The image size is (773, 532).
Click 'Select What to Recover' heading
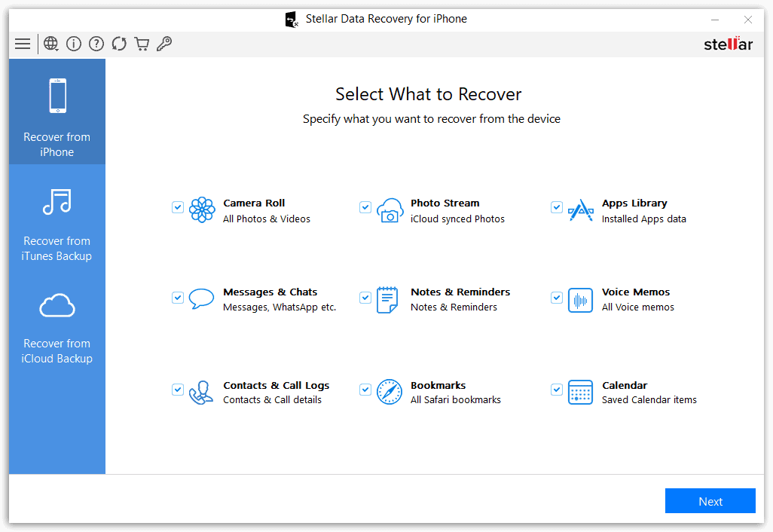coord(429,94)
